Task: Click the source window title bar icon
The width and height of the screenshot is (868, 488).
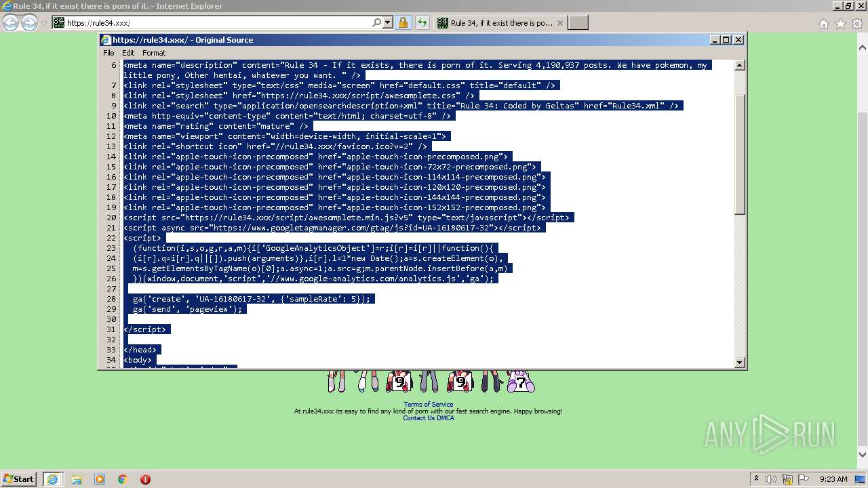Action: tap(106, 40)
